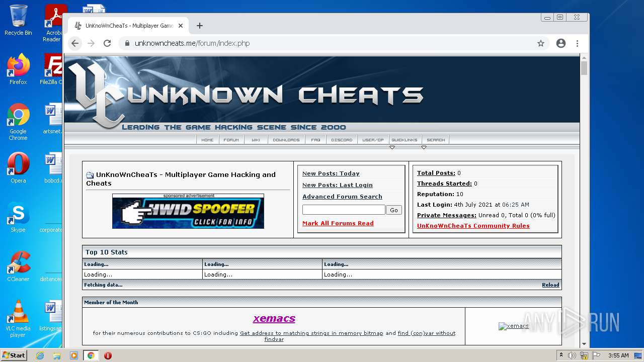
Task: Show hidden system tray icons
Action: click(x=561, y=355)
